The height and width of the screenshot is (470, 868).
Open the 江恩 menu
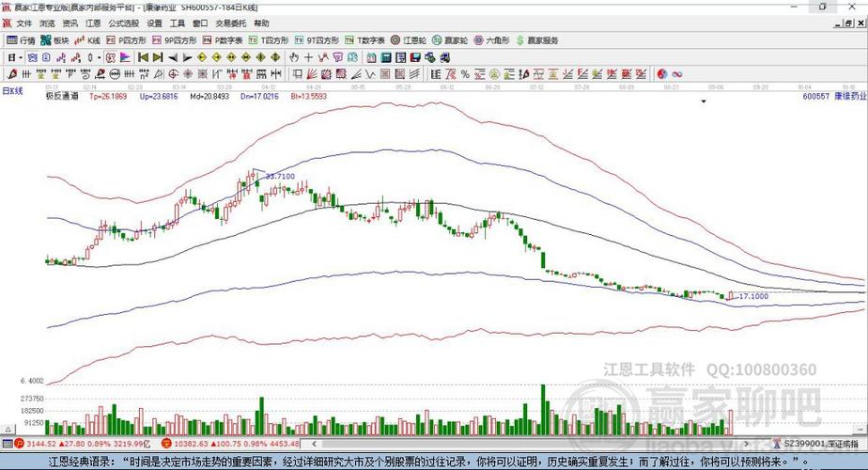[x=93, y=23]
